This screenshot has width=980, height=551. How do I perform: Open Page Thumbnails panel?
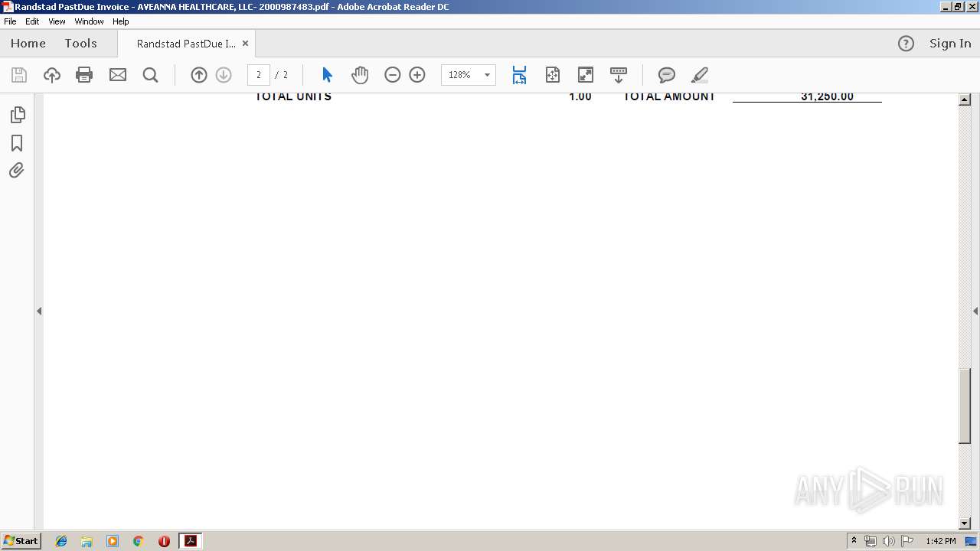click(17, 115)
